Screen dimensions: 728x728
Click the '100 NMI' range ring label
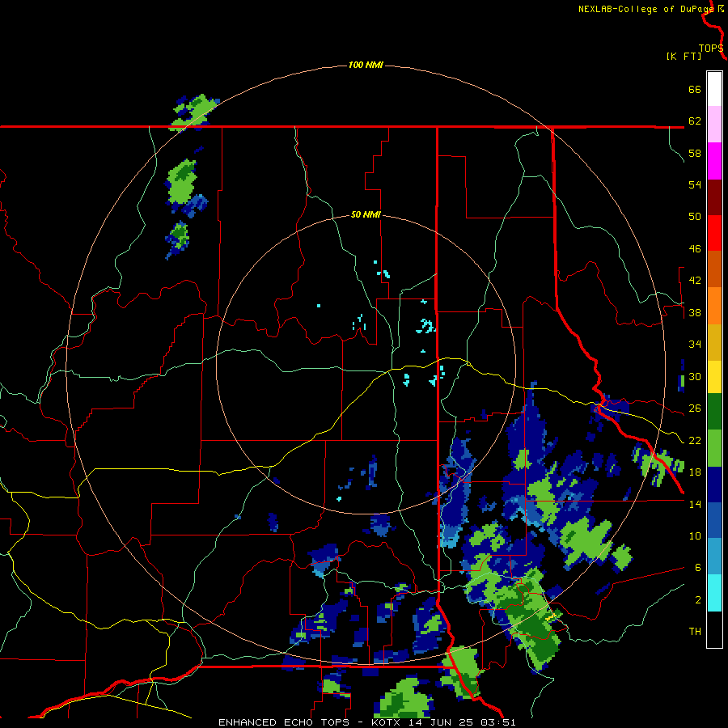(366, 65)
